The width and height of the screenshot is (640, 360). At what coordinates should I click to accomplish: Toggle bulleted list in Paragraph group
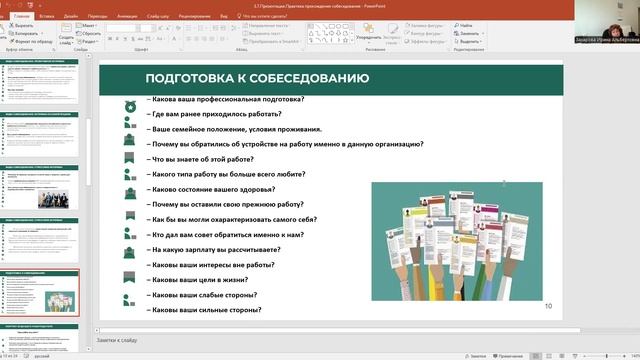coord(189,28)
